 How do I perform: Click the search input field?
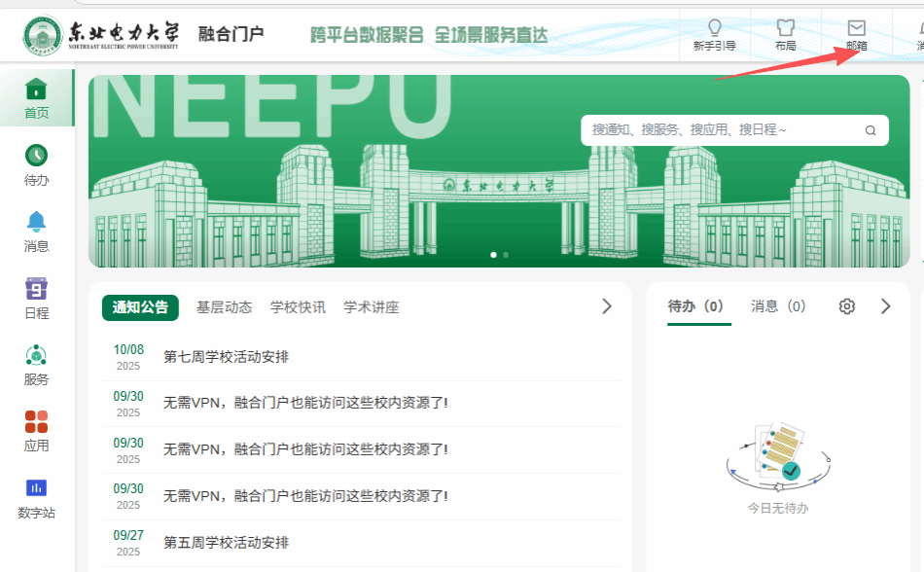coord(720,130)
